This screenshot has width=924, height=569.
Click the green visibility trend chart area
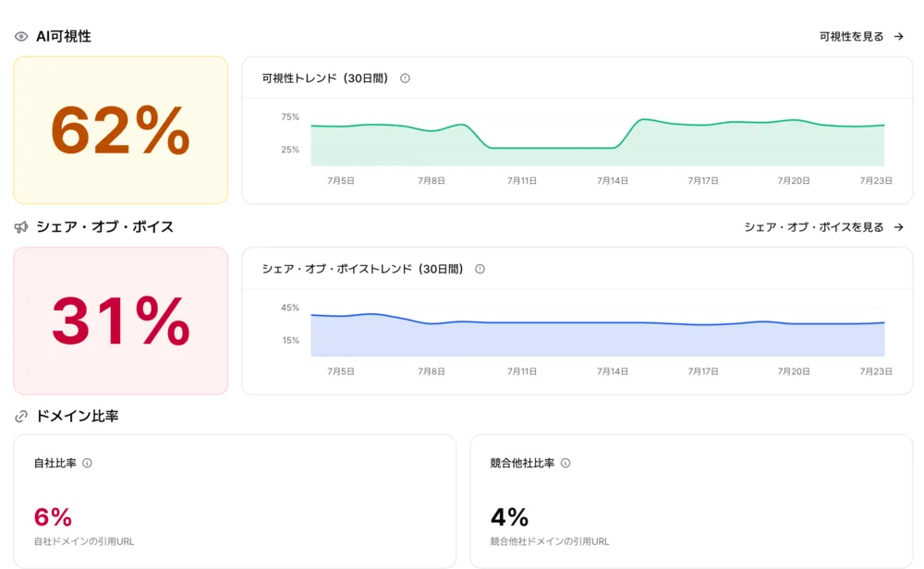click(598, 144)
